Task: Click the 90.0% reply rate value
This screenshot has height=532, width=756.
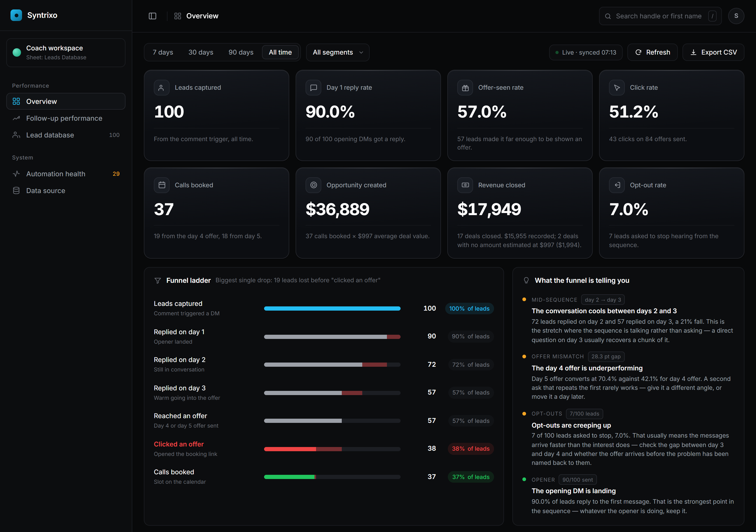Action: 330,111
